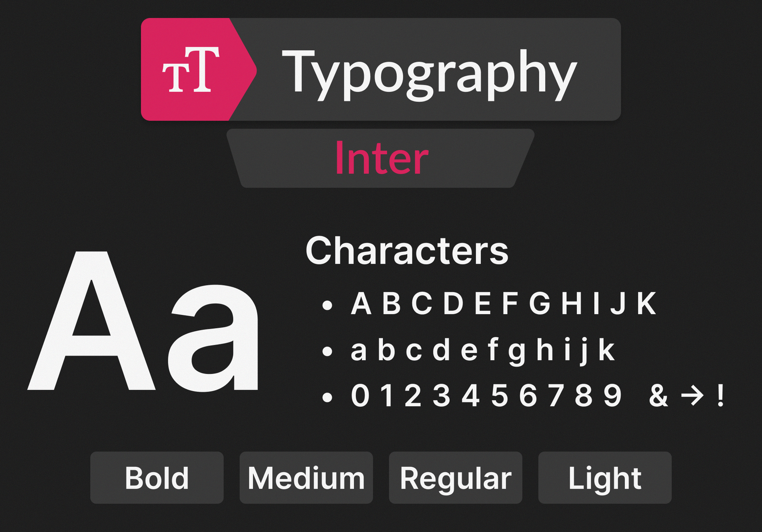Click the pink TT typography icon
This screenshot has width=762, height=532.
click(x=191, y=70)
